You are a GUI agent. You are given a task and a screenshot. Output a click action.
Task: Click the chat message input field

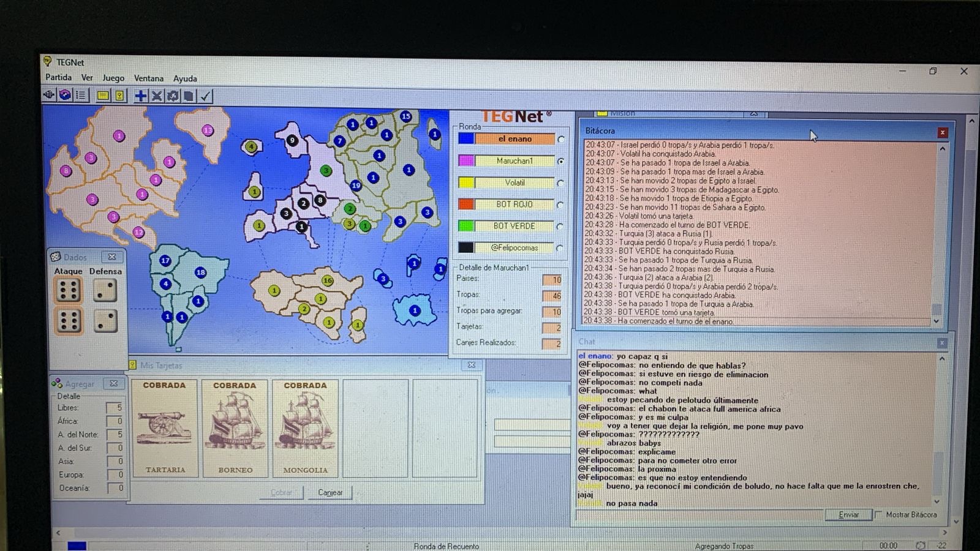click(x=698, y=515)
